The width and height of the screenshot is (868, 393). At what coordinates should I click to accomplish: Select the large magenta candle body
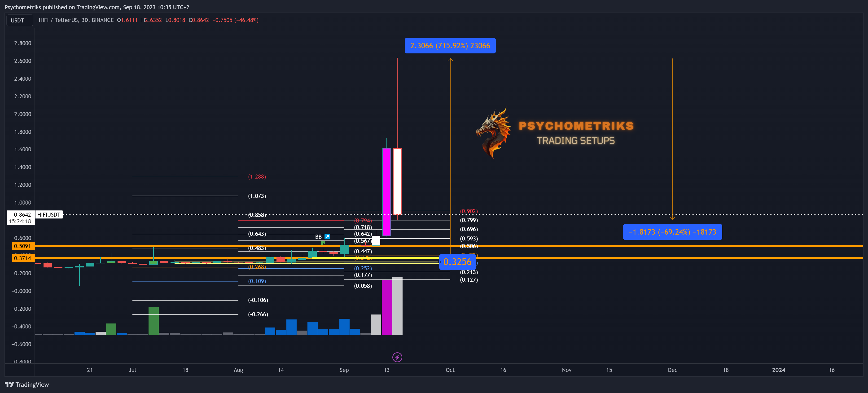pos(387,192)
